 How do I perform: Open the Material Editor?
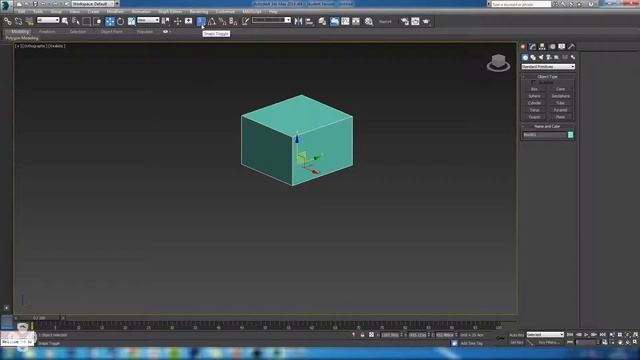tap(369, 21)
